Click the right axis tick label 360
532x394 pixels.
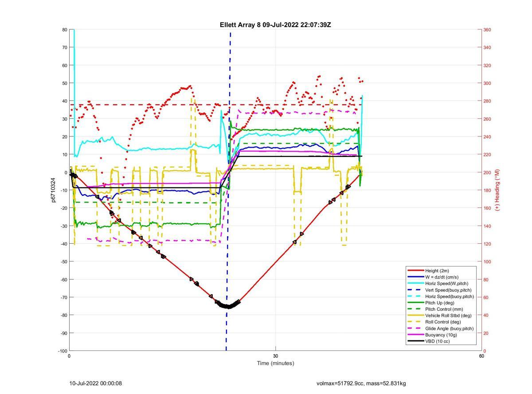[487, 30]
